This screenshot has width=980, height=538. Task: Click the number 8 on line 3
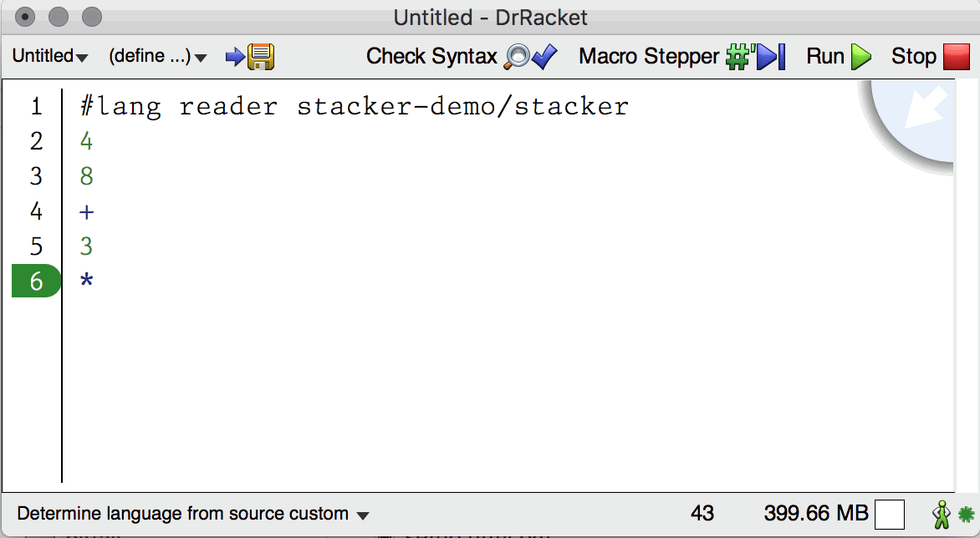(x=87, y=177)
